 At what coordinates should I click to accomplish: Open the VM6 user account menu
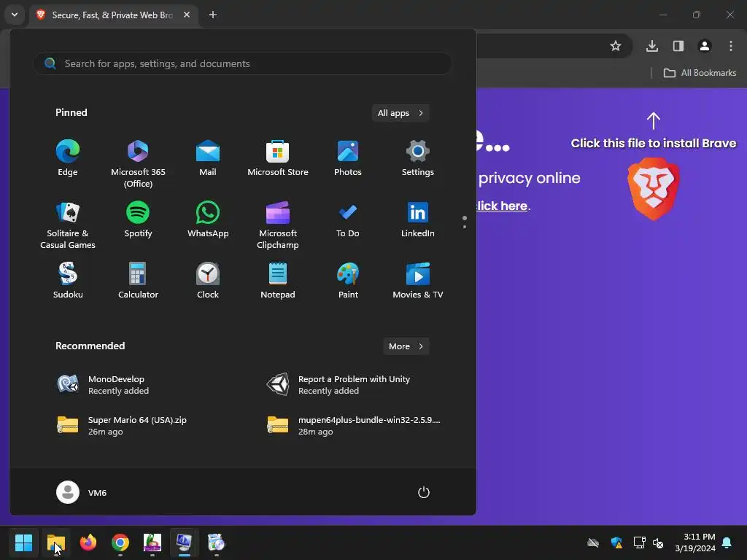pyautogui.click(x=82, y=492)
